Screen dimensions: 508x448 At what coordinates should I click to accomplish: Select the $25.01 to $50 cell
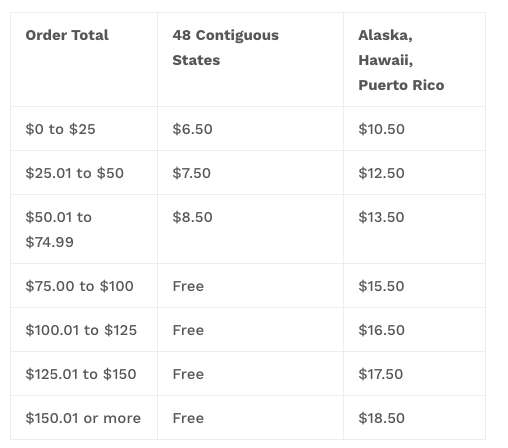pos(75,173)
